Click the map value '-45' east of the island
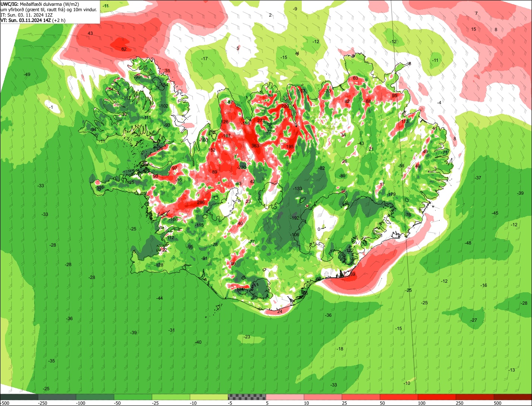This screenshot has width=532, height=406. pos(495,213)
